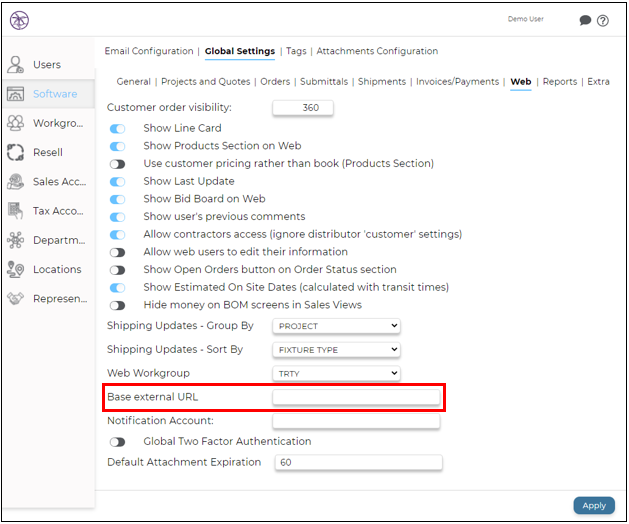Open Users in sidebar

coord(47,65)
